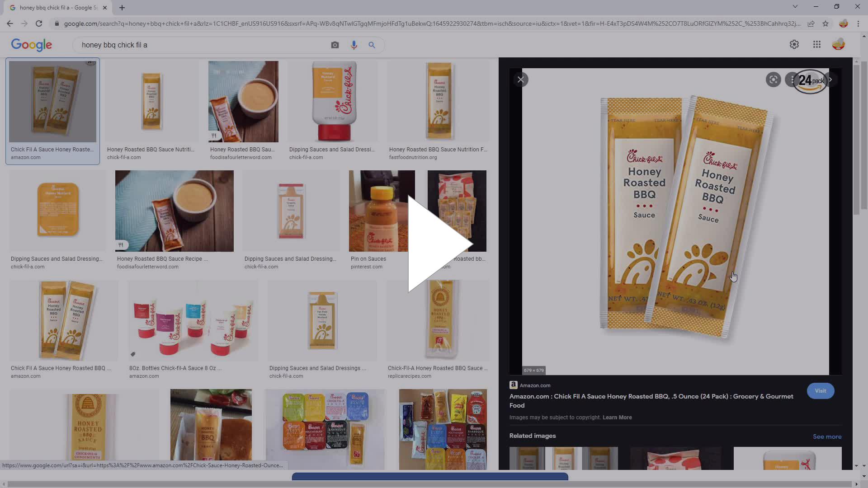
Task: Click the search by image camera icon
Action: point(335,45)
